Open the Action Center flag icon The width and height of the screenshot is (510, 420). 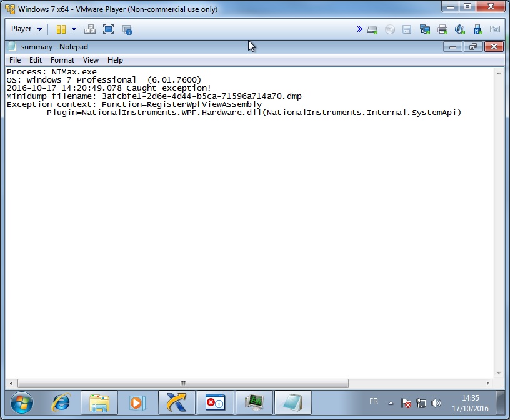406,403
